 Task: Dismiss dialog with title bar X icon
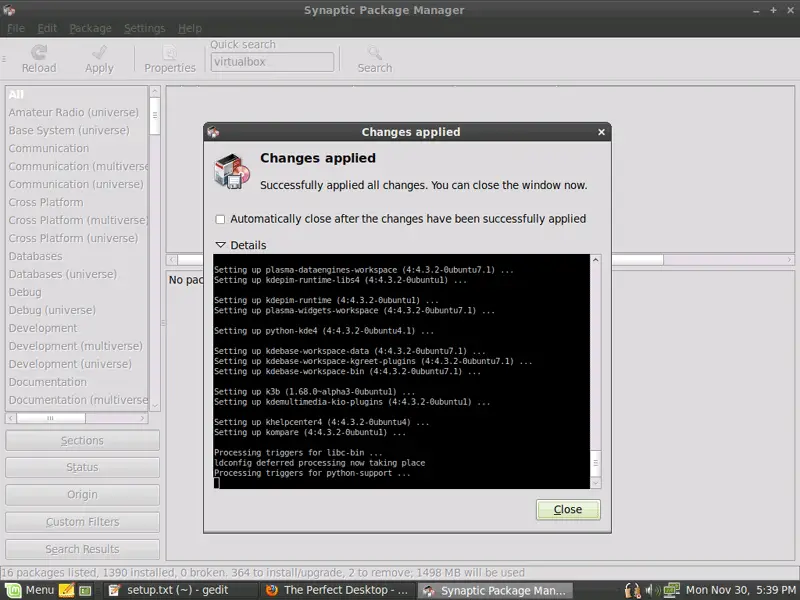pyautogui.click(x=601, y=132)
